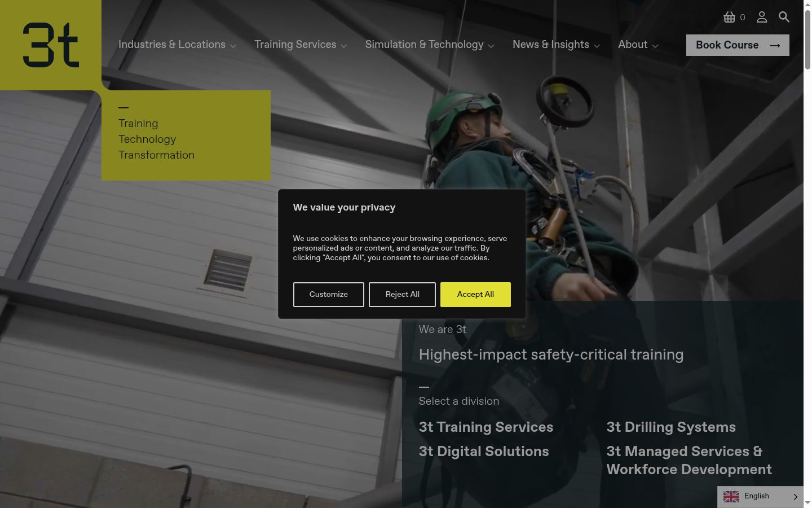The height and width of the screenshot is (508, 812).
Task: Click the We are 3t text
Action: point(443,330)
